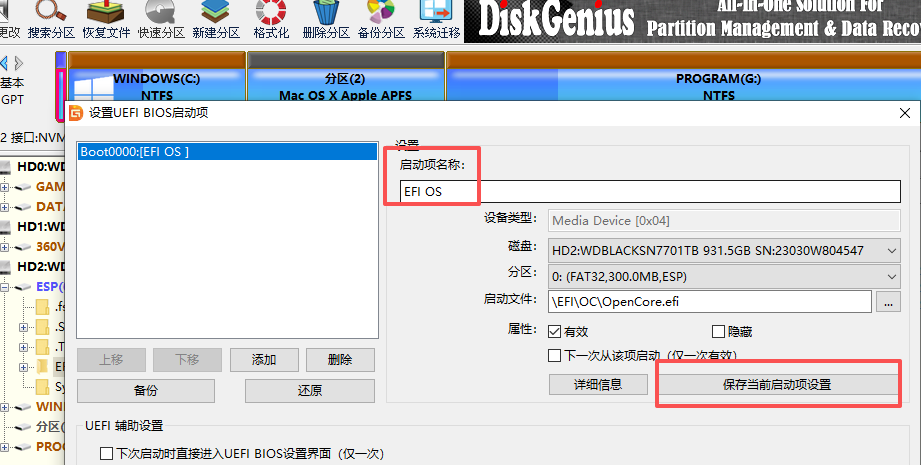The width and height of the screenshot is (921, 465).
Task: Click the WIN partition drive icon in the tree
Action: (22, 407)
